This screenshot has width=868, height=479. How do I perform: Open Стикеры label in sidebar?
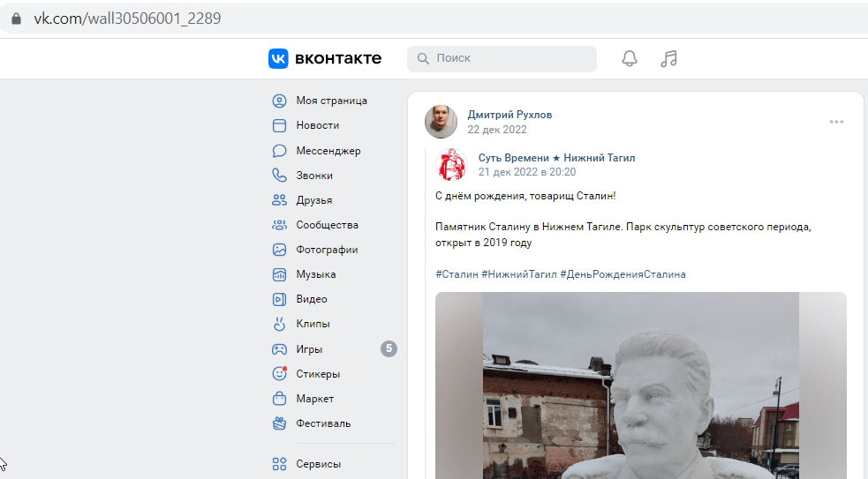[318, 374]
